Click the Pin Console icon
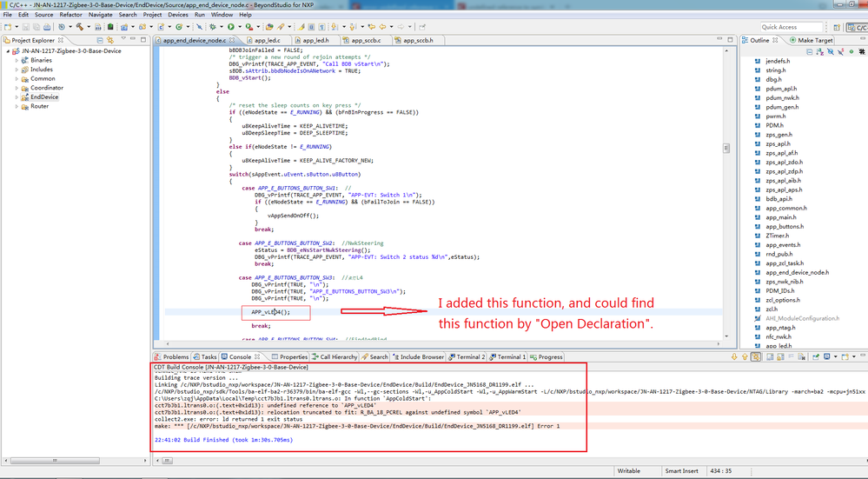 [816, 356]
